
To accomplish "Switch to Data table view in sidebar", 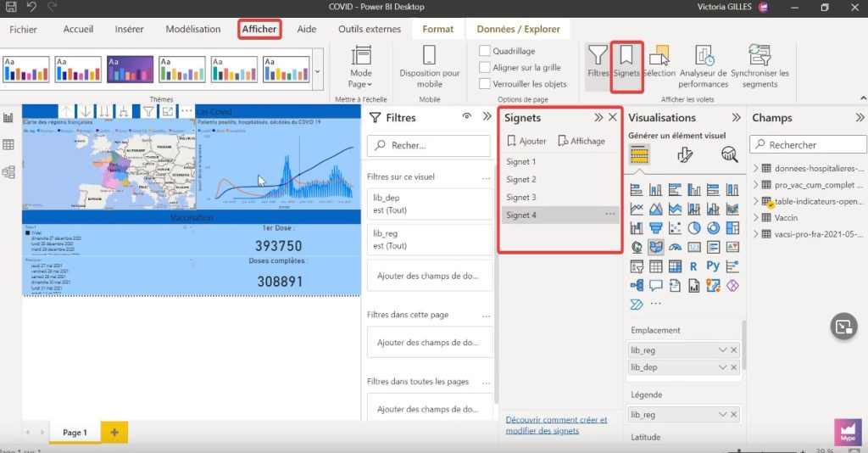I will click(8, 145).
